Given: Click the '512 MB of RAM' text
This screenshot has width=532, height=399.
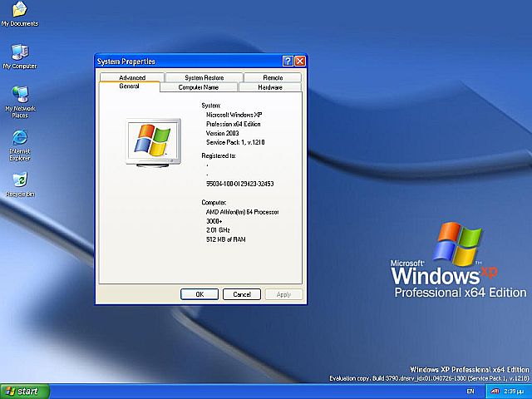Looking at the screenshot, I should (226, 239).
